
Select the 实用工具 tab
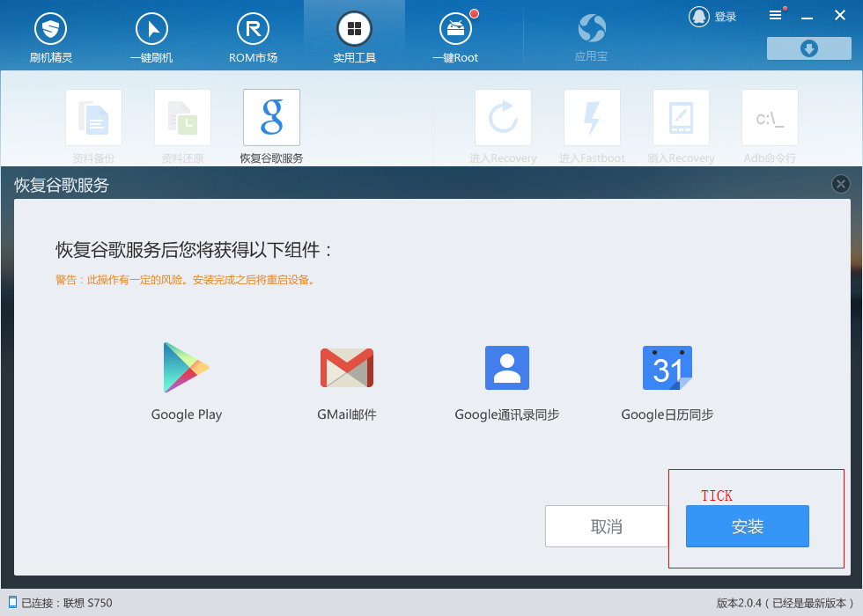pos(354,37)
